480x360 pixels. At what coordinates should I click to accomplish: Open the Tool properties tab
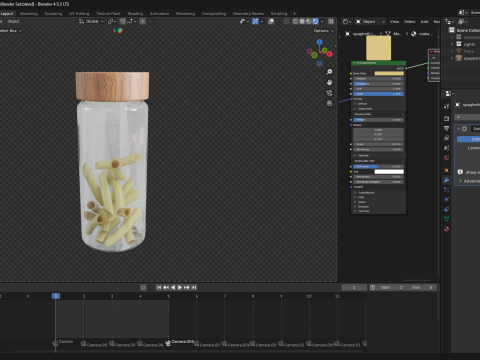click(447, 106)
